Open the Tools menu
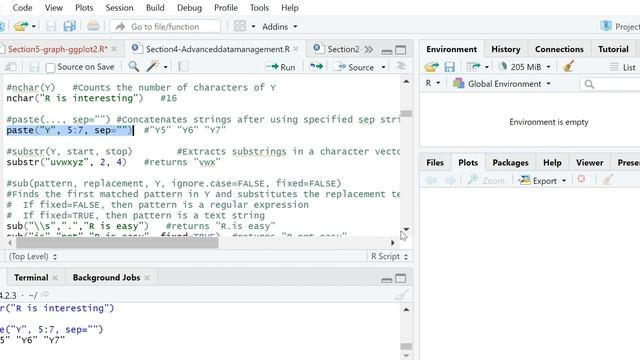 coord(259,8)
